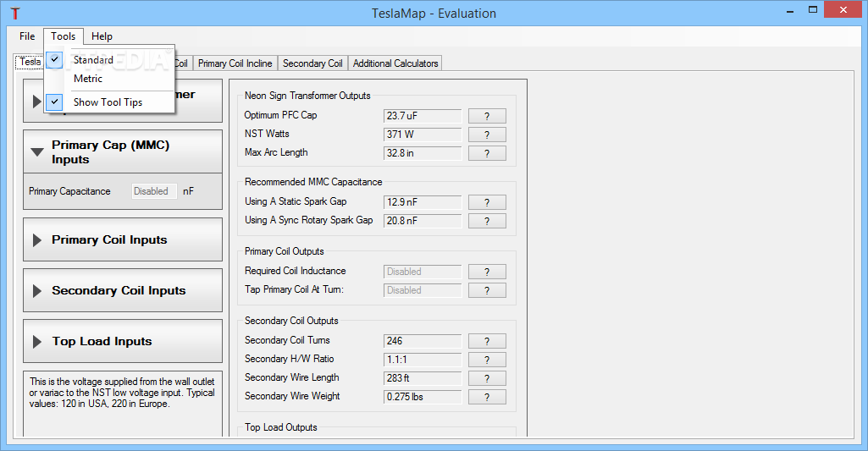
Task: Click the Top Load Outputs heading
Action: (280, 427)
